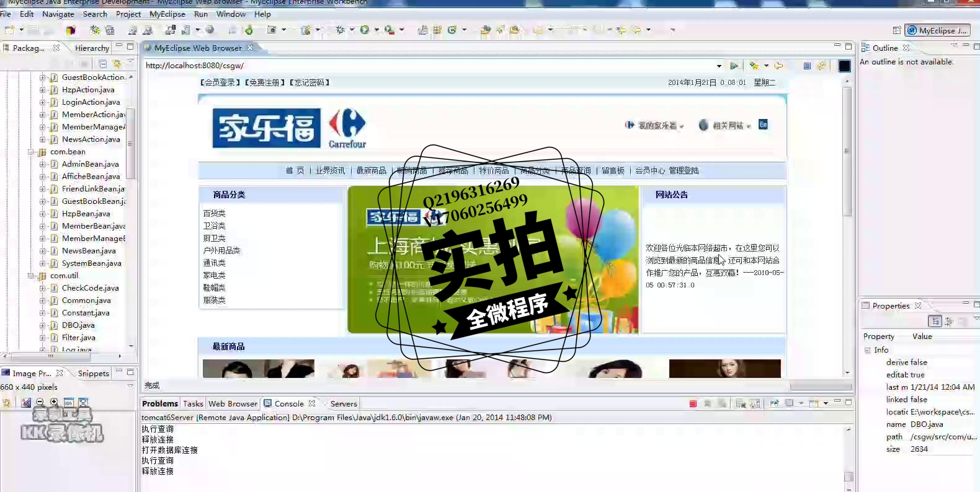Click the green down-arrow deploy toolbar icon
Image resolution: width=980 pixels, height=492 pixels.
249,30
